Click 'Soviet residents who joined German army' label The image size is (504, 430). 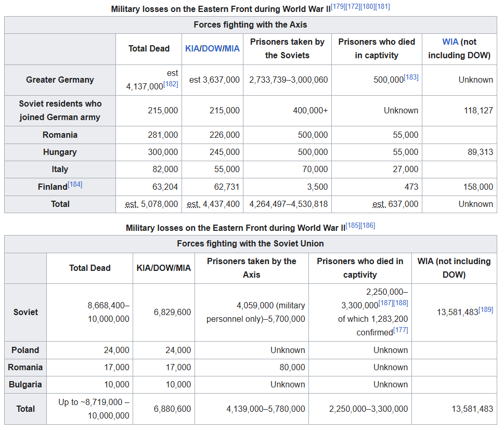(x=60, y=111)
